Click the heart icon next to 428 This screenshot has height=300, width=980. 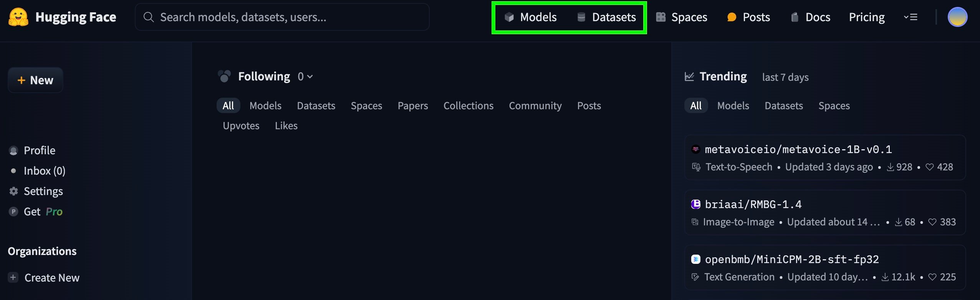[x=930, y=167]
